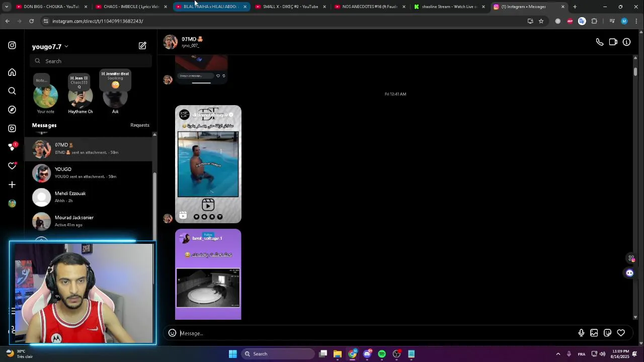Focus the Message text field
The image size is (644, 362).
click(377, 333)
